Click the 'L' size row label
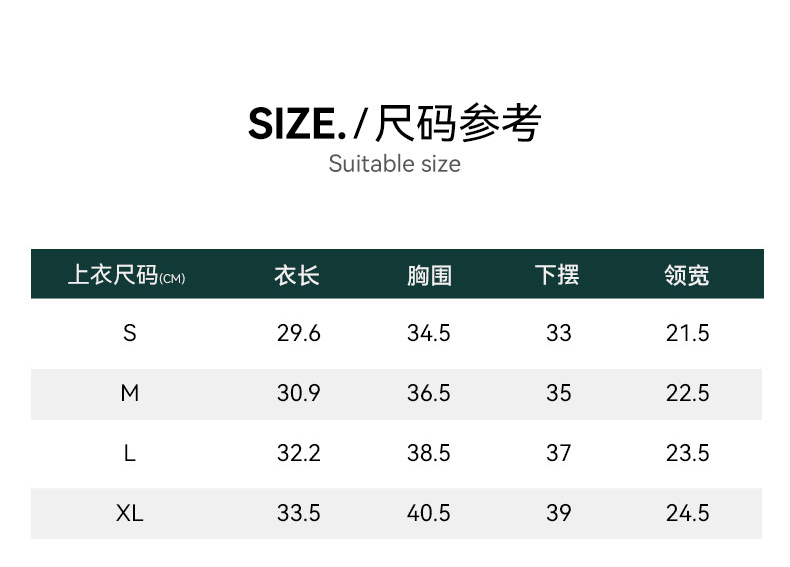The height and width of the screenshot is (567, 790). coord(129,454)
